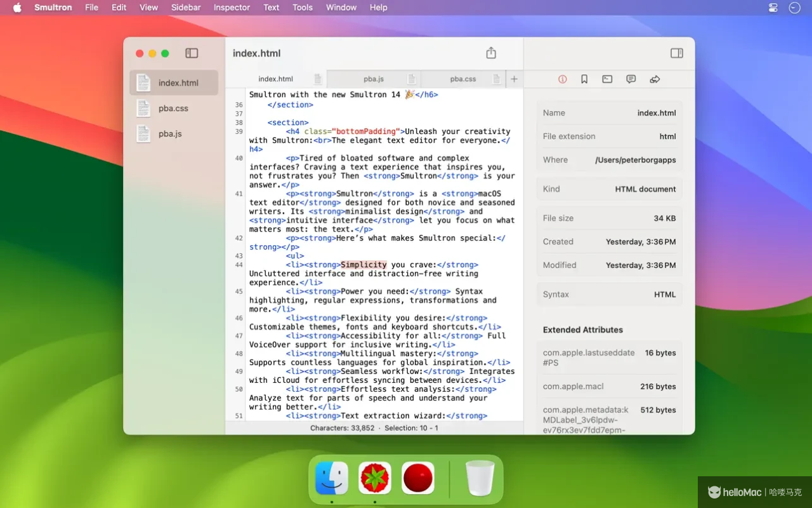Click line number 38 in gutter

point(239,123)
